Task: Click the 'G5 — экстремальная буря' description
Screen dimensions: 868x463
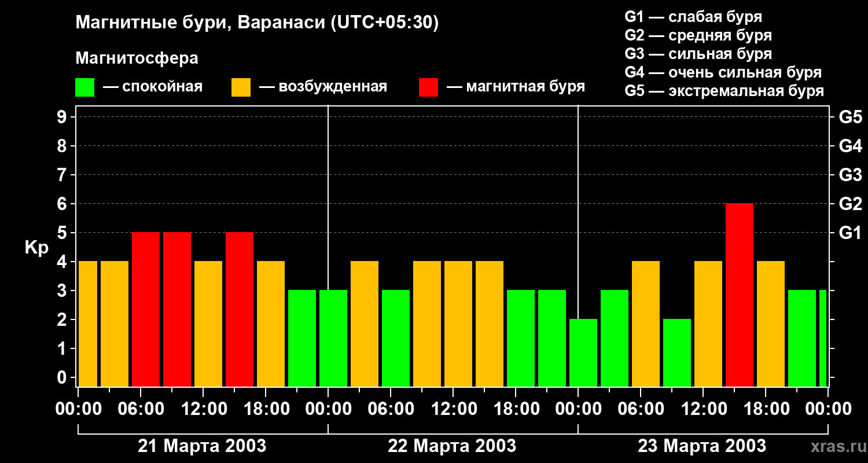Action: 724,91
